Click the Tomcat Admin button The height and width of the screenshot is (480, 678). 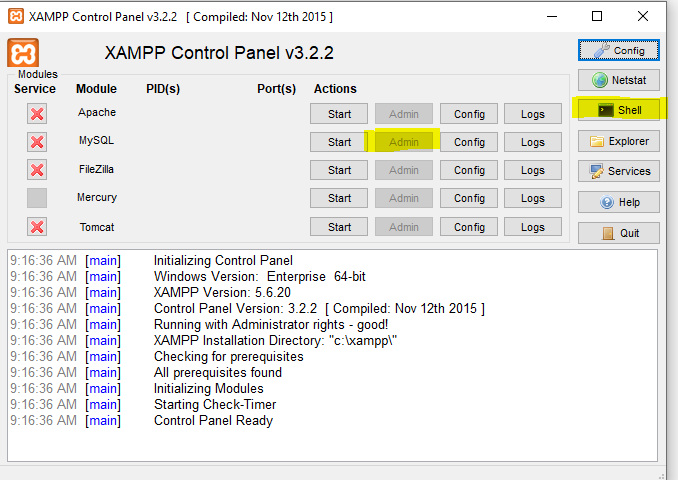click(x=404, y=227)
